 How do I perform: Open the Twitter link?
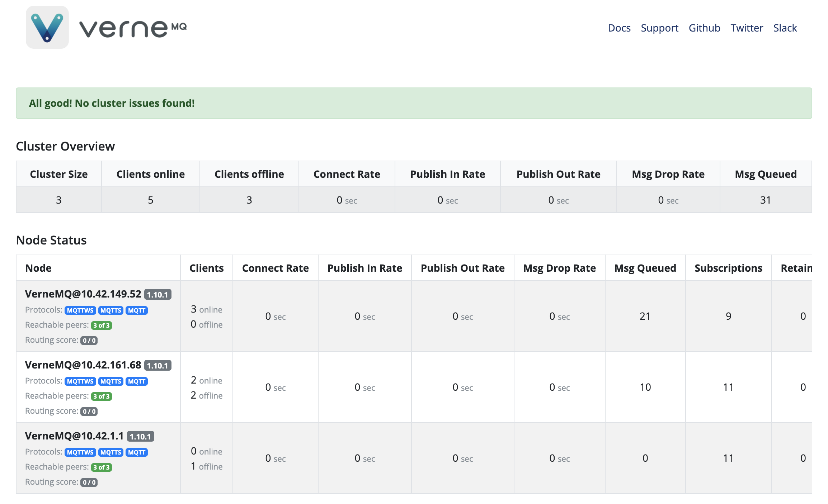pos(747,28)
